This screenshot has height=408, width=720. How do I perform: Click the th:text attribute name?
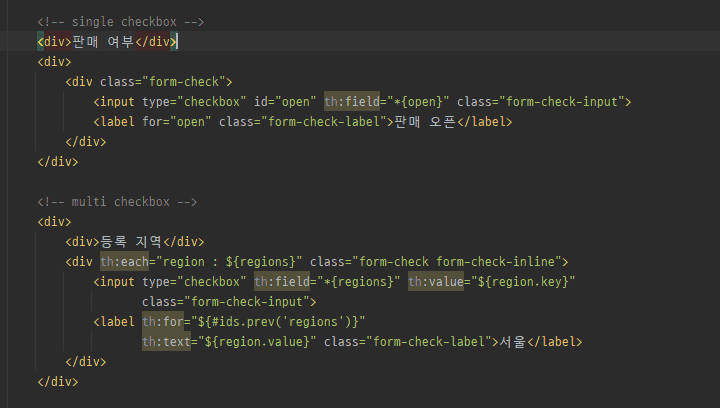click(166, 341)
